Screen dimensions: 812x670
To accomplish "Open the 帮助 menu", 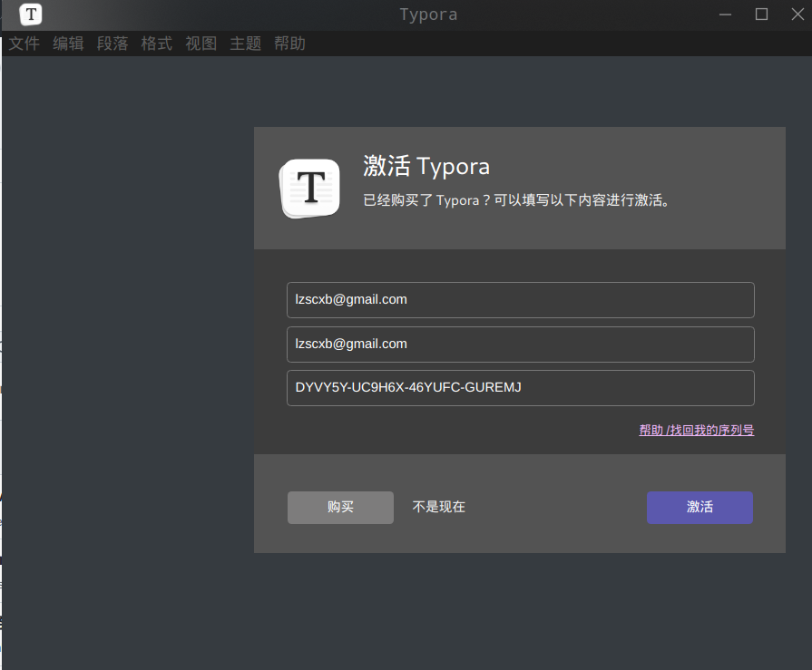I will [290, 44].
